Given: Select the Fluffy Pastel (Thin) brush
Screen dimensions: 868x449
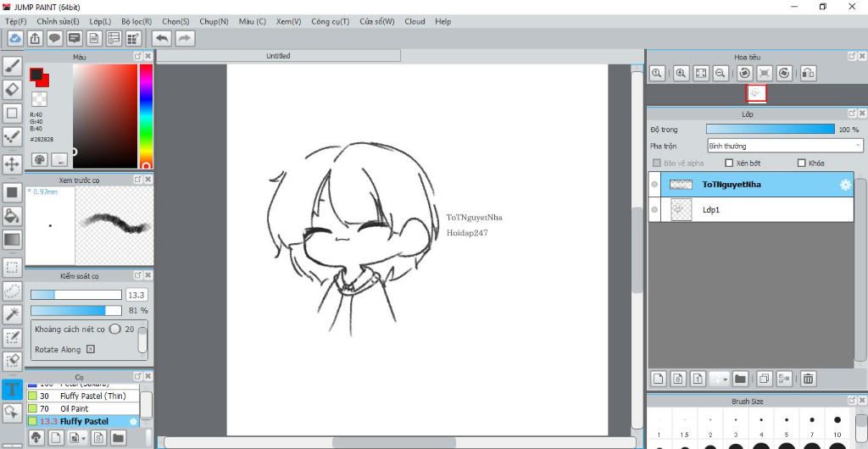Looking at the screenshot, I should [x=83, y=396].
